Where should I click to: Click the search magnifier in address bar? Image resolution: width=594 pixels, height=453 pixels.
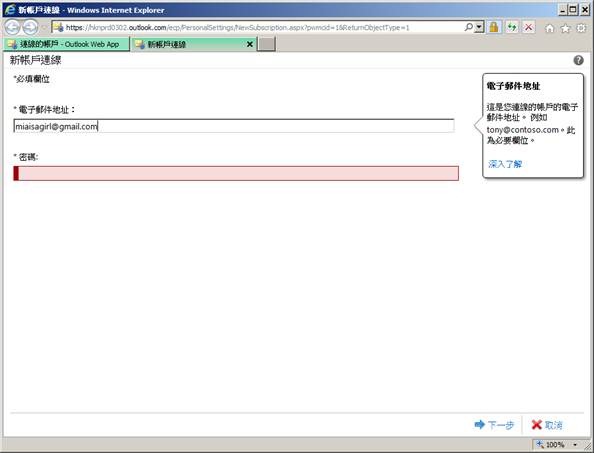[x=469, y=27]
